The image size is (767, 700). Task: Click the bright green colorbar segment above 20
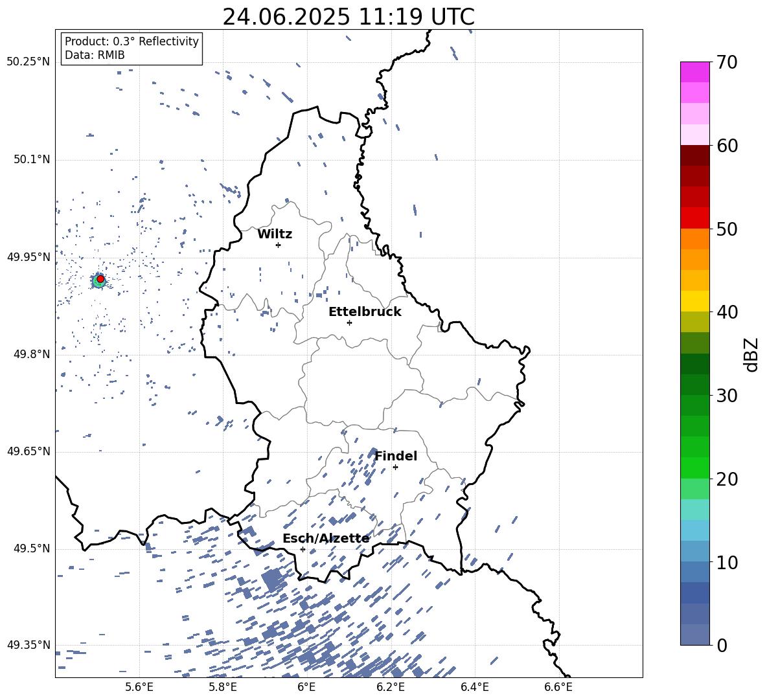695,468
